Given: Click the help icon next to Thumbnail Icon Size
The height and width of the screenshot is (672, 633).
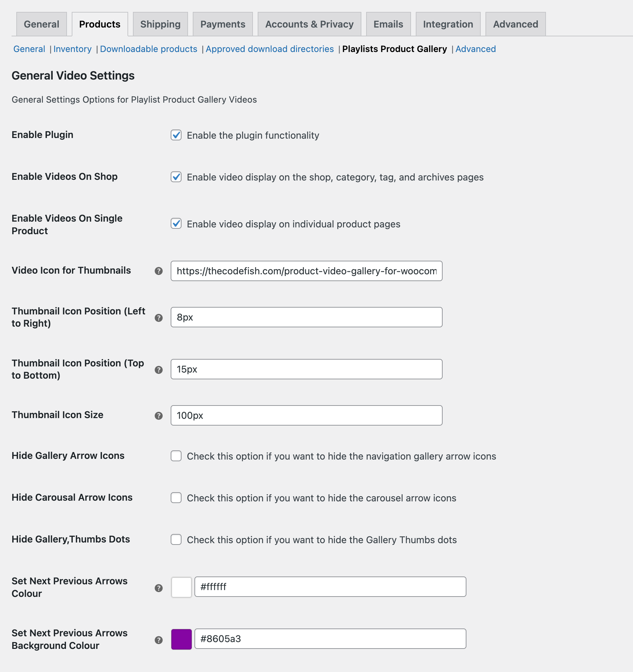Looking at the screenshot, I should point(158,415).
